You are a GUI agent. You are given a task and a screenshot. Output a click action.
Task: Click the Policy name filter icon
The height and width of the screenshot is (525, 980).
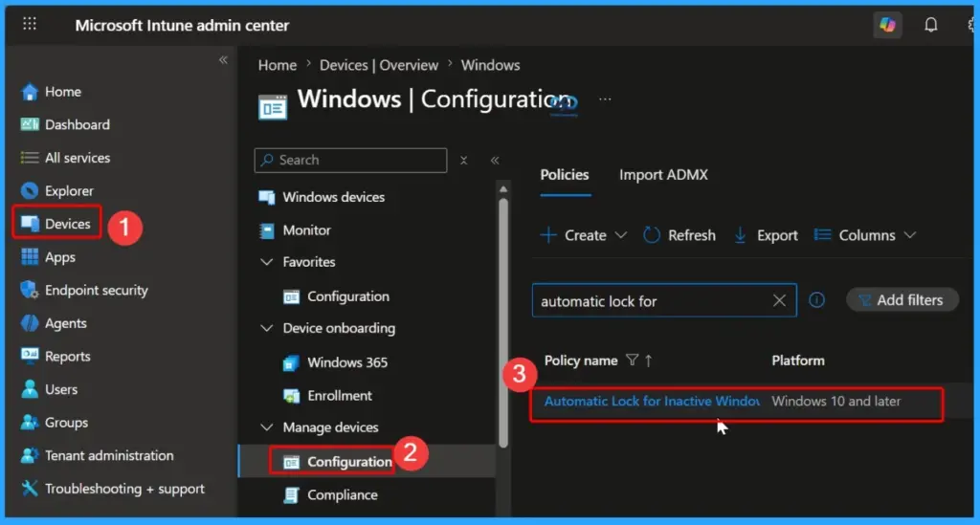coord(632,361)
